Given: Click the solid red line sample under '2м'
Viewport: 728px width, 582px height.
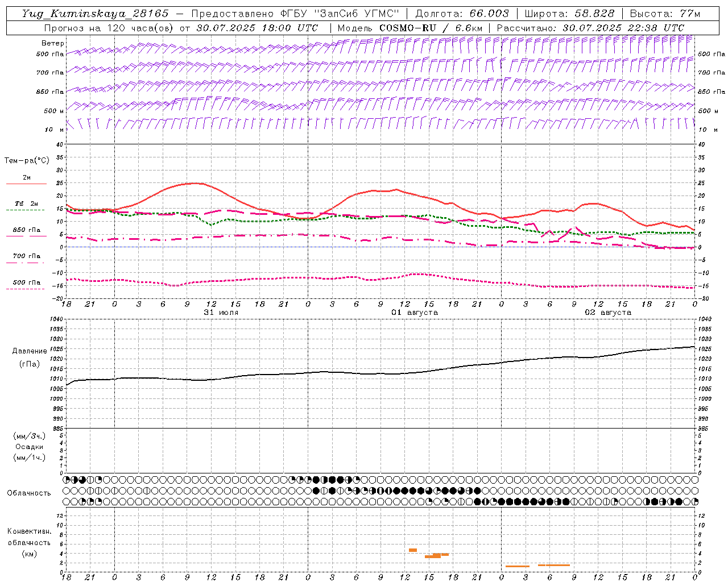Looking at the screenshot, I should (x=26, y=184).
